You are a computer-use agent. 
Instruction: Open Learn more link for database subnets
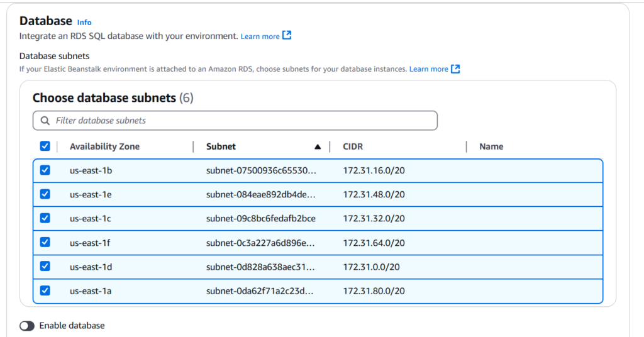pyautogui.click(x=428, y=69)
